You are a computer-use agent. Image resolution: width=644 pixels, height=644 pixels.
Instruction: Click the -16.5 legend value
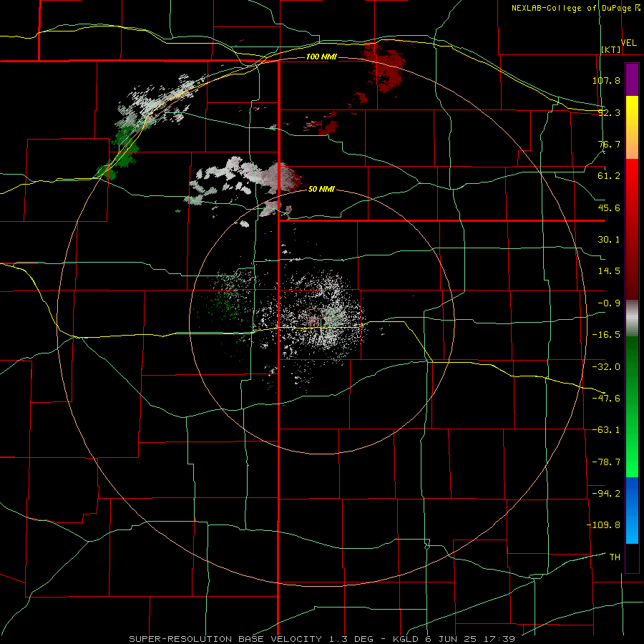pyautogui.click(x=606, y=335)
